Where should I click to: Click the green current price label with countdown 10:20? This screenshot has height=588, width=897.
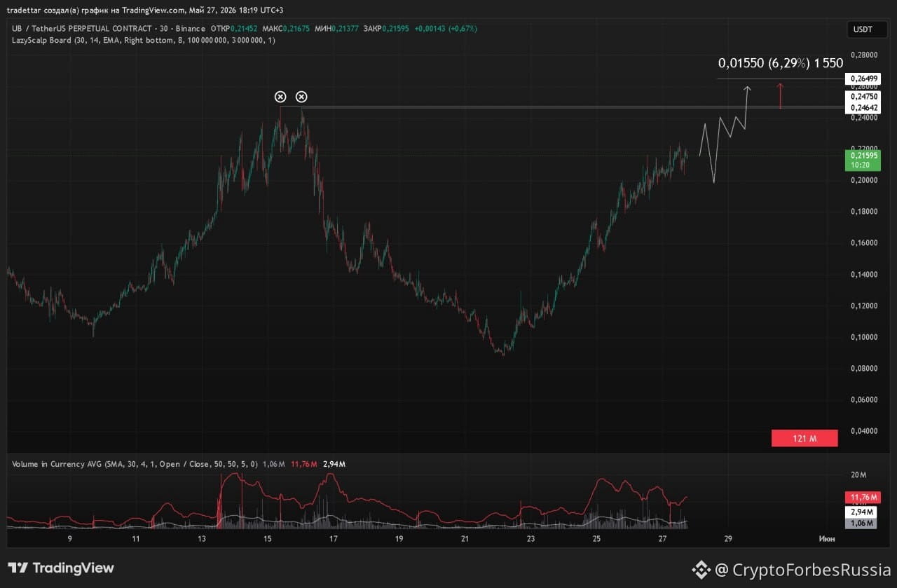pyautogui.click(x=863, y=160)
